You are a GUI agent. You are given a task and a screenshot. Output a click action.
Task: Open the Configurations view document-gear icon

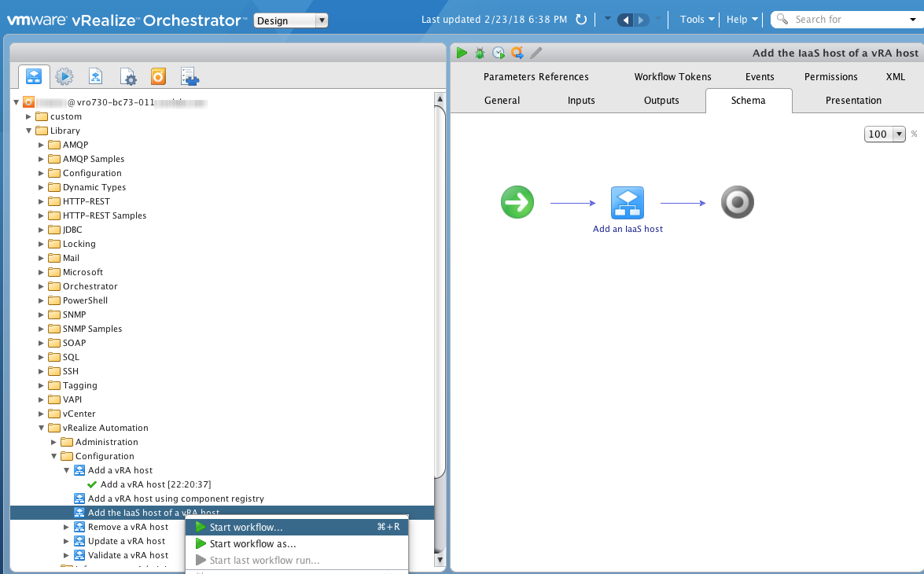[x=127, y=76]
